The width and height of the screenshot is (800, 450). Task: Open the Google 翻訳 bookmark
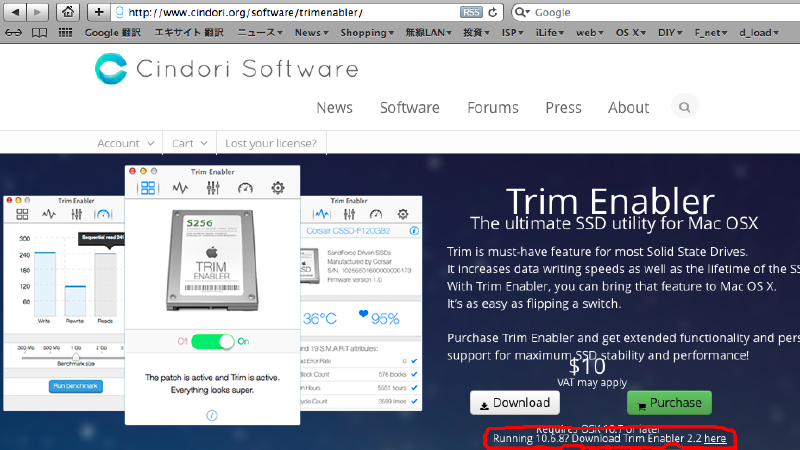click(113, 33)
